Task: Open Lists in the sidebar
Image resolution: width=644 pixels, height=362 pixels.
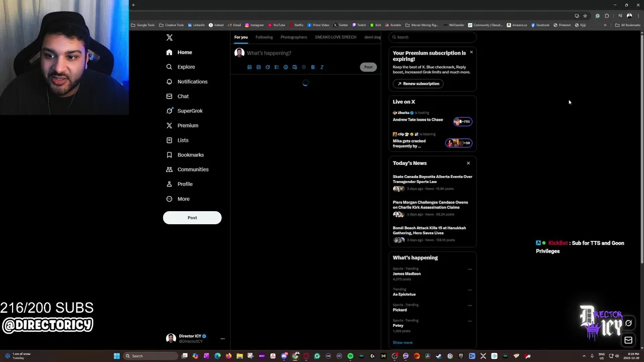Action: tap(177, 140)
